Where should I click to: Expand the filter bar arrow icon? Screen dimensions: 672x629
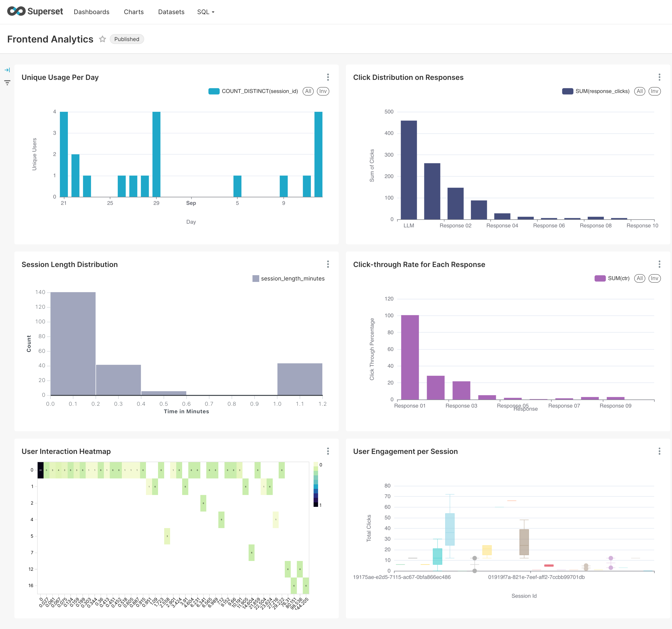(x=7, y=70)
